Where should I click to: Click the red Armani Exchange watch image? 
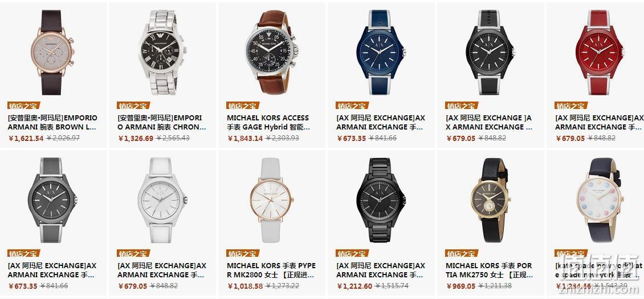(x=599, y=52)
